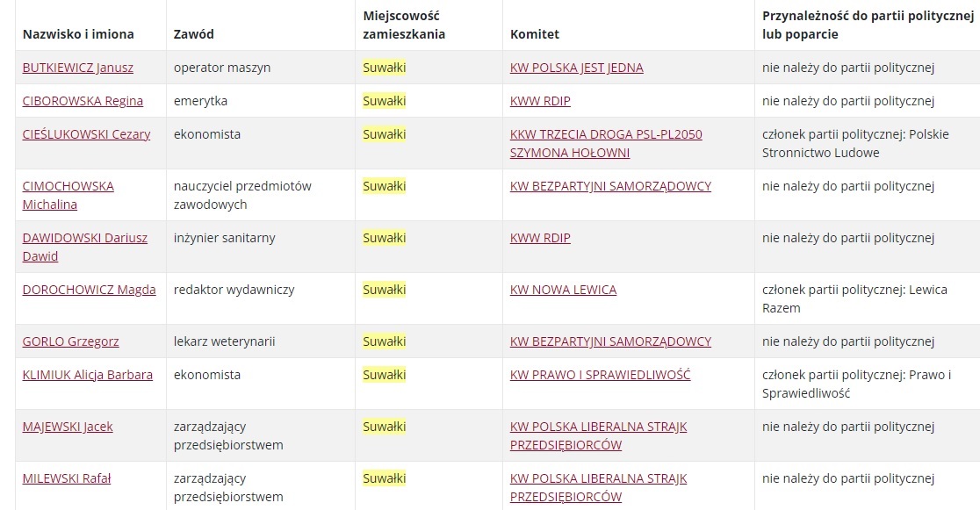Click KW BEZPARTYJNI SAMORZĄDOWCY in Cimochowska row
Image resolution: width=980 pixels, height=510 pixels.
click(610, 185)
